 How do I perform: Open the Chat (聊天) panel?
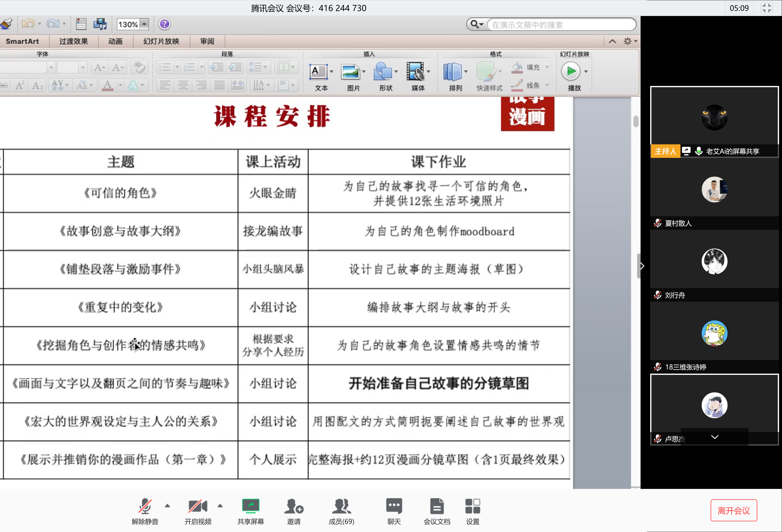coord(394,506)
